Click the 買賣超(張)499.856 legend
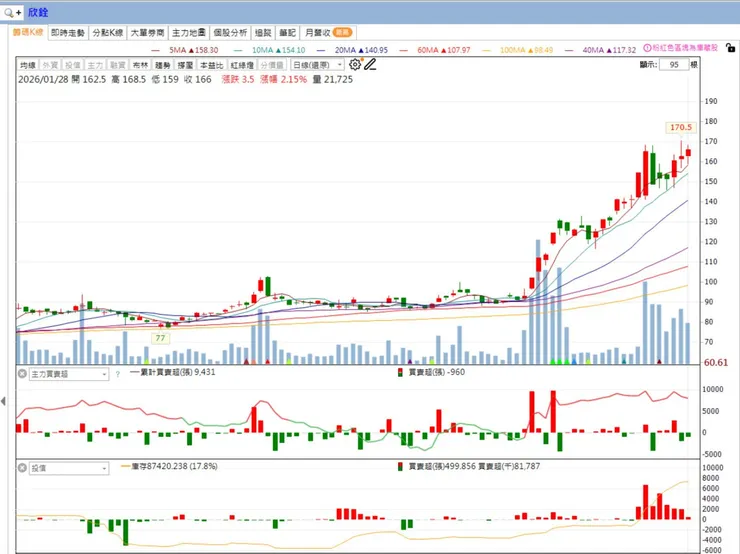 click(442, 466)
